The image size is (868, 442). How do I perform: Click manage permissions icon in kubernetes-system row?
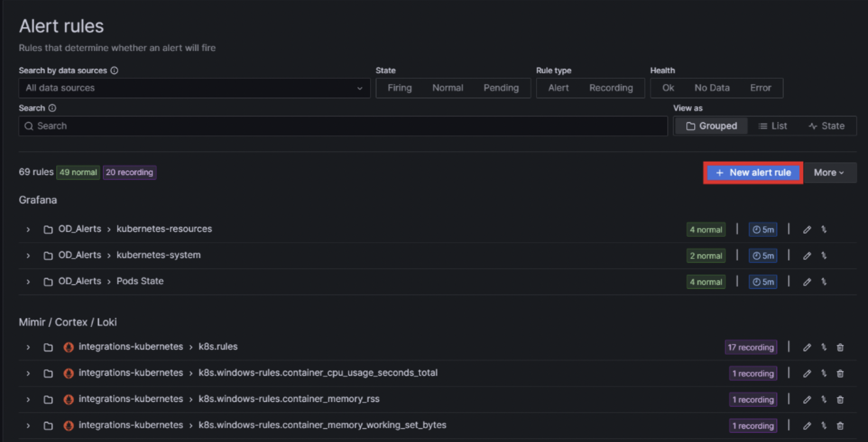(824, 256)
